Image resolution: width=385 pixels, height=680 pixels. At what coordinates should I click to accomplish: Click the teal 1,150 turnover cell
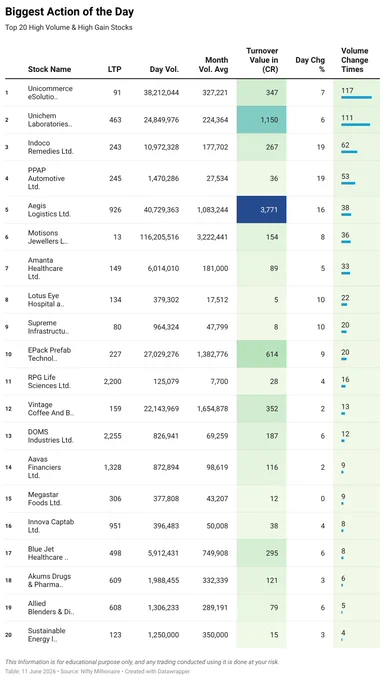point(261,120)
